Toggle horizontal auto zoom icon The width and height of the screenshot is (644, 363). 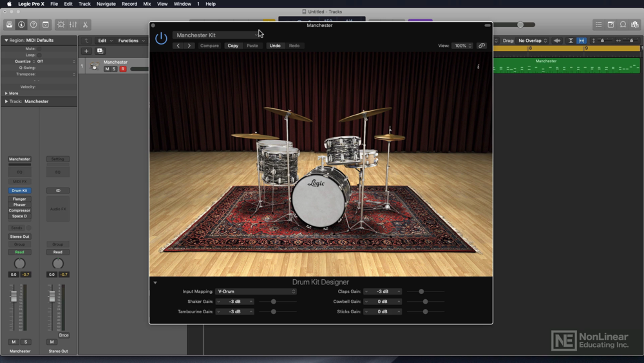coord(582,41)
